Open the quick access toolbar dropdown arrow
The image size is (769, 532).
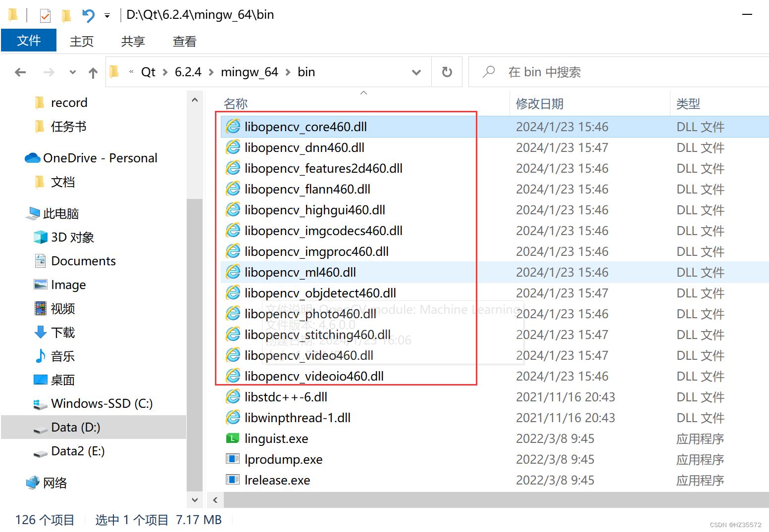click(107, 16)
